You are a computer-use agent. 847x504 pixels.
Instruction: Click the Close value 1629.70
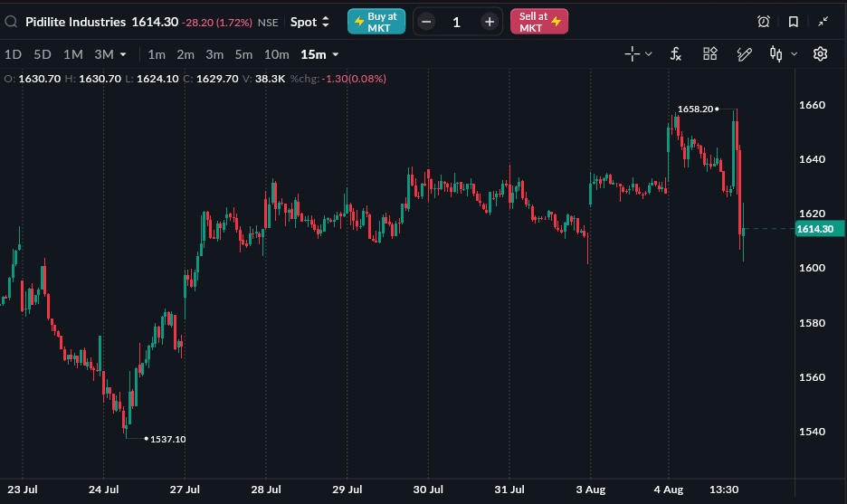[x=217, y=79]
